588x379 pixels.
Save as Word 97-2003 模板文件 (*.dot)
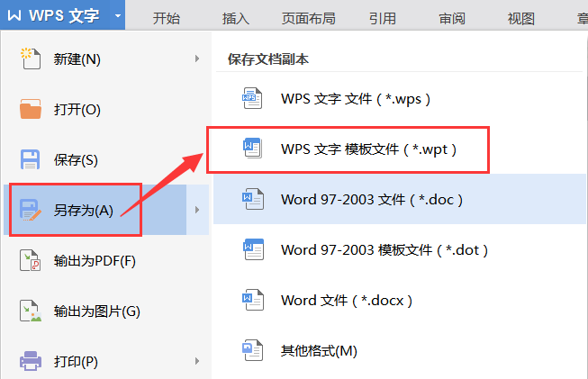(x=400, y=249)
